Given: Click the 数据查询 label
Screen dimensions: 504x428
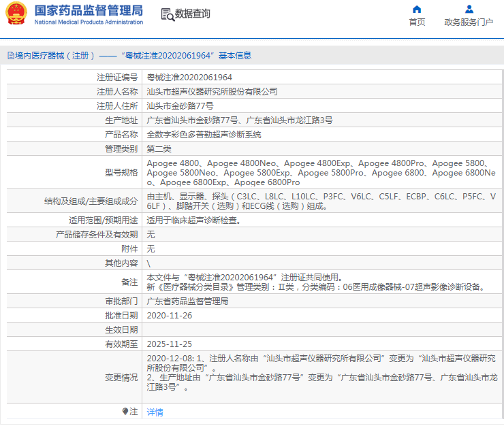Looking at the screenshot, I should click(192, 14).
